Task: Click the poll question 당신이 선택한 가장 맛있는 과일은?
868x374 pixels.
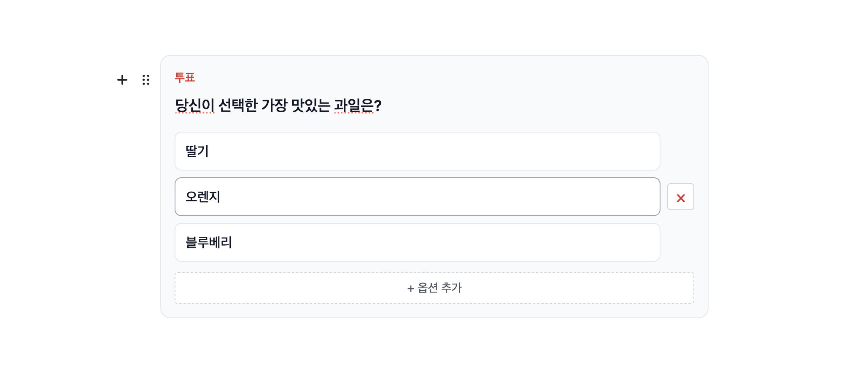Action: [278, 106]
